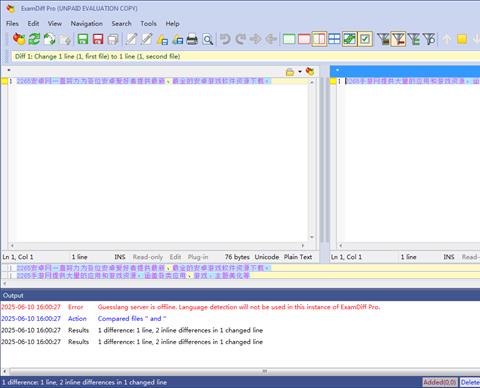The image size is (480, 388).
Task: Open the dropdown arrow beside left pane folder icon
Action: pyautogui.click(x=300, y=72)
